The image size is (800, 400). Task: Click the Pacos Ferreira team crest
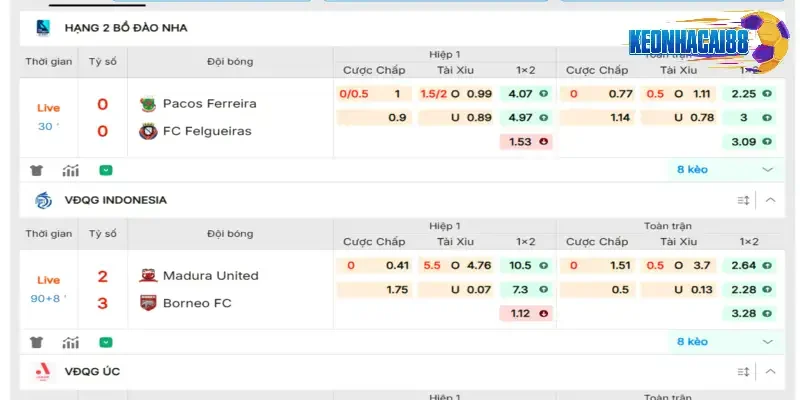pos(148,105)
